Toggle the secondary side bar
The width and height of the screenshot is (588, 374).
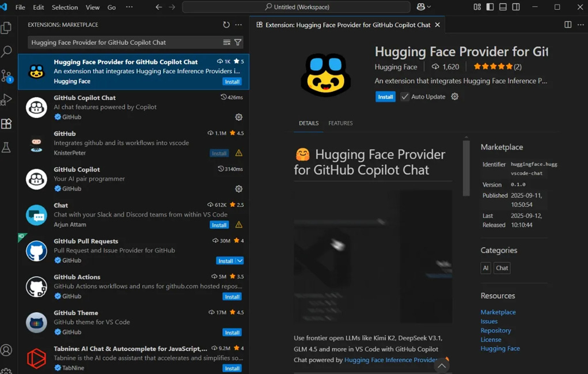point(516,7)
